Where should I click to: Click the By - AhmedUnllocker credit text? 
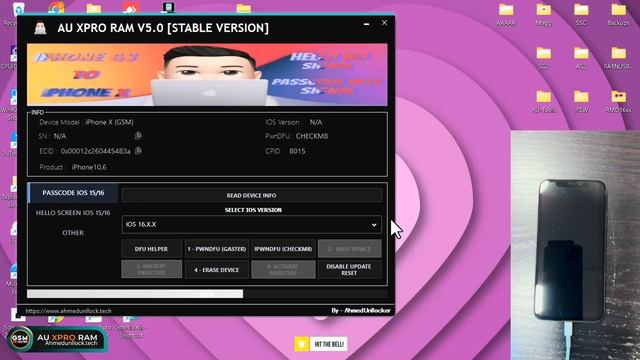361,311
